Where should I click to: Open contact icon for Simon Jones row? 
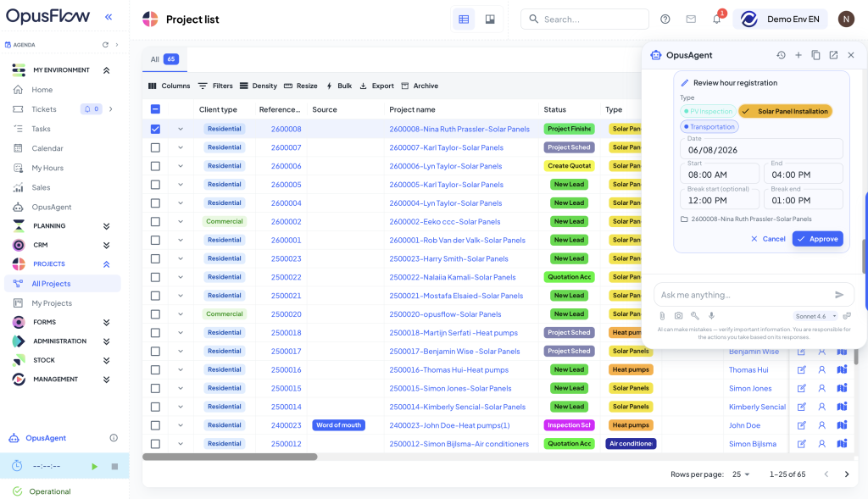822,388
